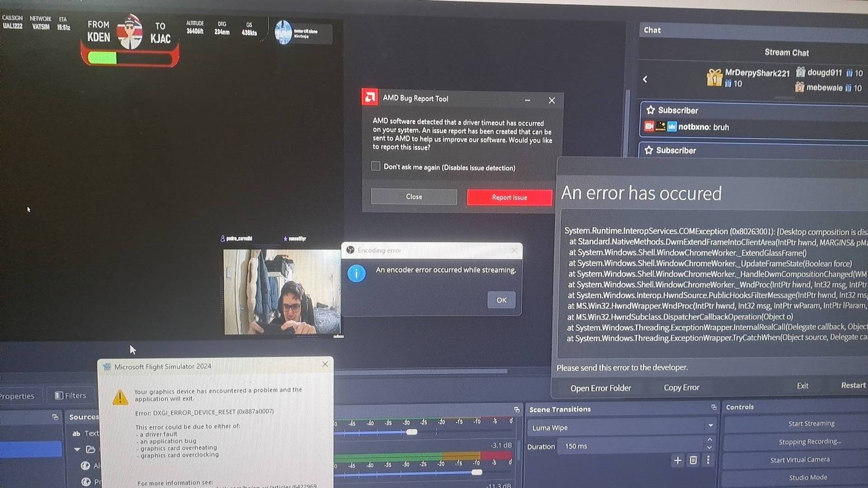
Task: Toggle Start Virtual Camera
Action: 799,460
